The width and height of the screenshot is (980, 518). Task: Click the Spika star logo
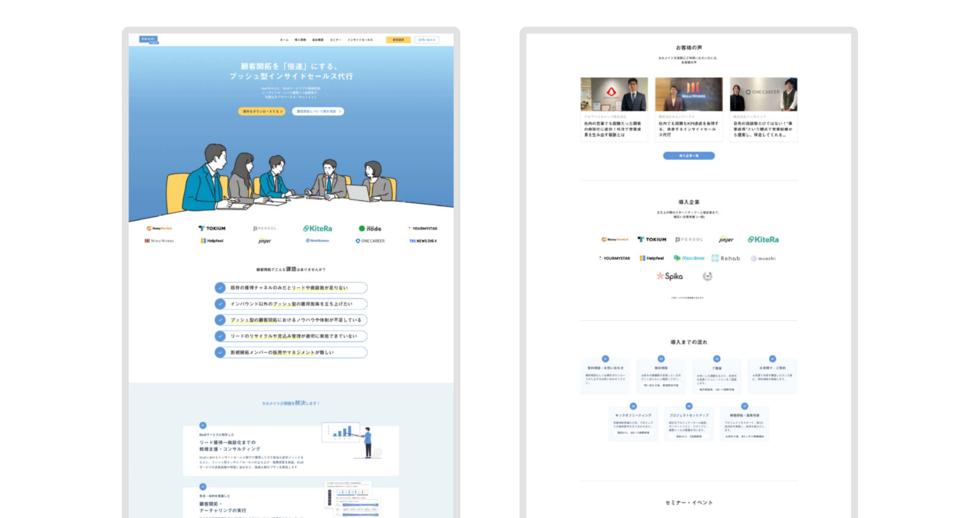tap(670, 276)
